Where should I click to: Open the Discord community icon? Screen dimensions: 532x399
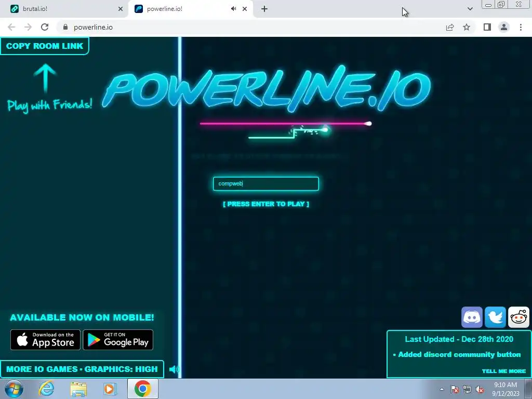point(472,317)
